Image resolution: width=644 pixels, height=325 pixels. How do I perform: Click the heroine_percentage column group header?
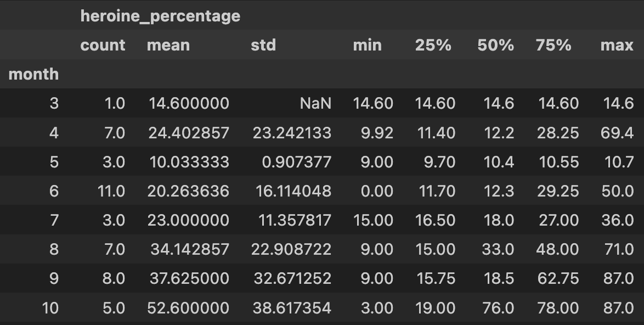pyautogui.click(x=160, y=16)
